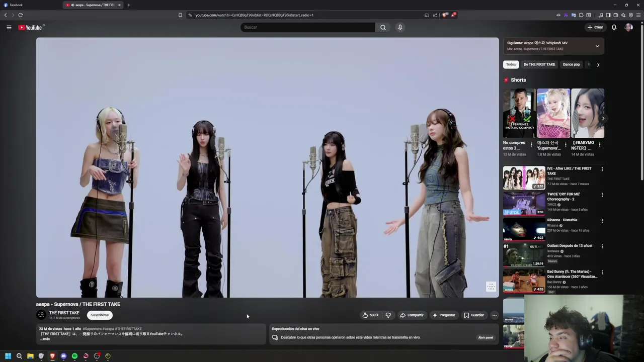Open a new browser tab with plus
This screenshot has width=644, height=362.
click(128, 5)
